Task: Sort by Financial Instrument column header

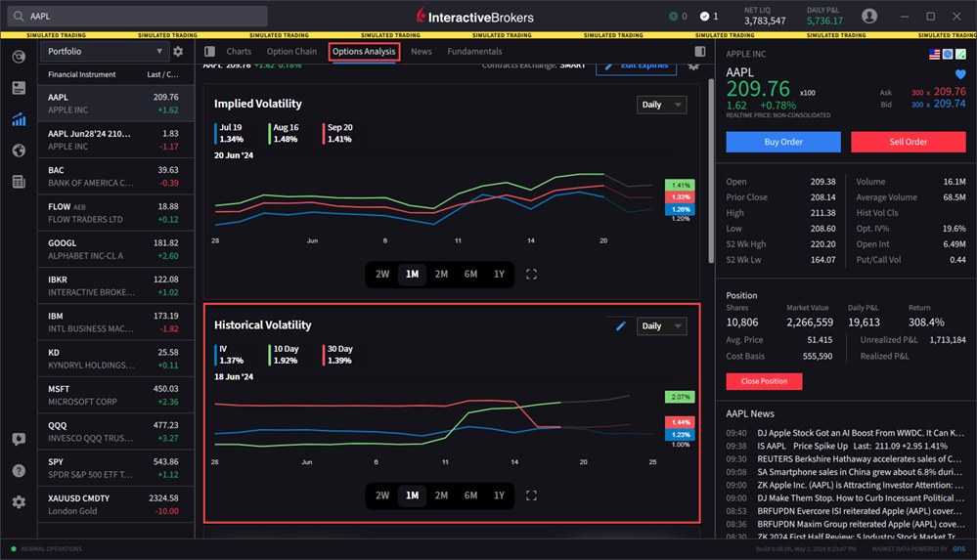Action: point(81,74)
